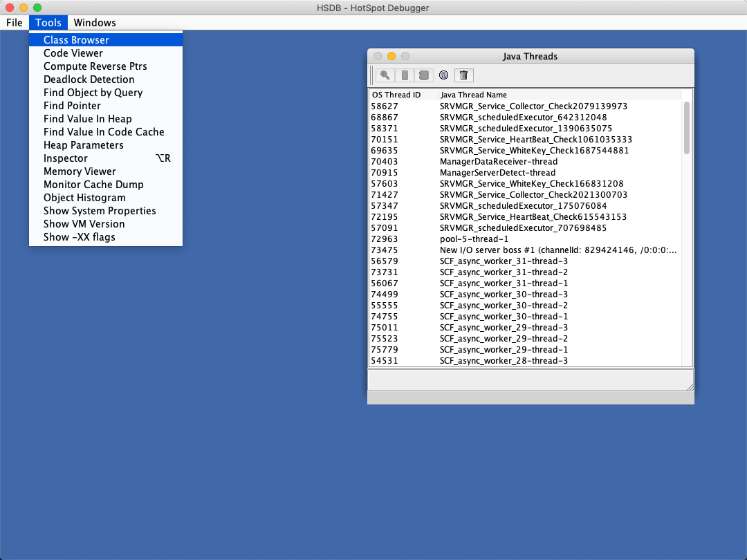Select Find Pointer menu item
The width and height of the screenshot is (747, 560).
point(106,106)
